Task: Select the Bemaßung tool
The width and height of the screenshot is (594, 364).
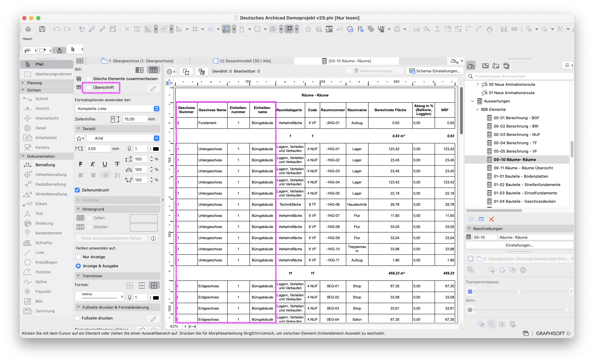Action: tap(47, 165)
